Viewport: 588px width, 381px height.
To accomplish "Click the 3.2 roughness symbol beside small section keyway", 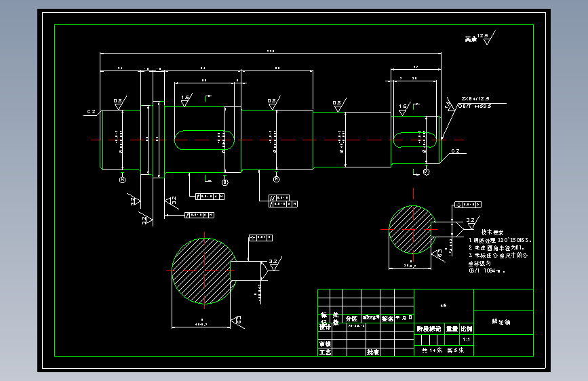I will pyautogui.click(x=473, y=222).
